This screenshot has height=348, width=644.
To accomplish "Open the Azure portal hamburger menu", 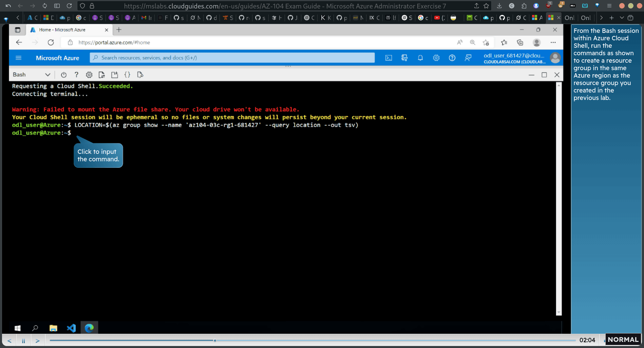I will pos(19,58).
